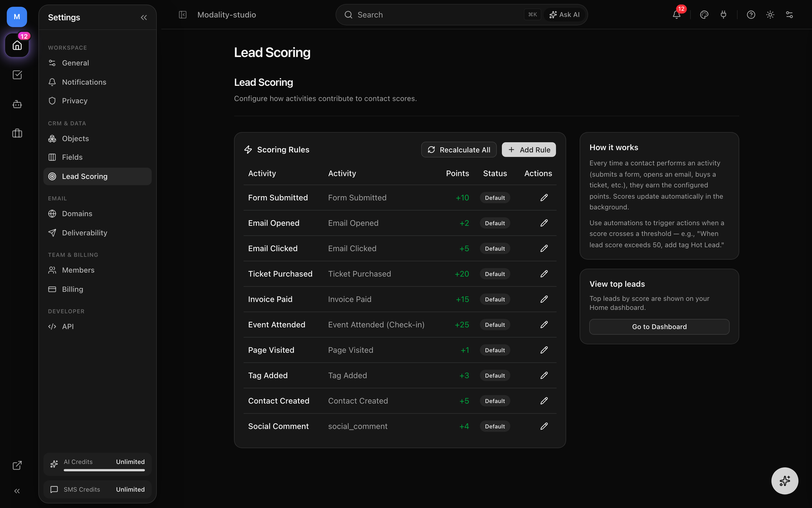Viewport: 812px width, 508px height.
Task: Open Billing settings
Action: click(97, 289)
